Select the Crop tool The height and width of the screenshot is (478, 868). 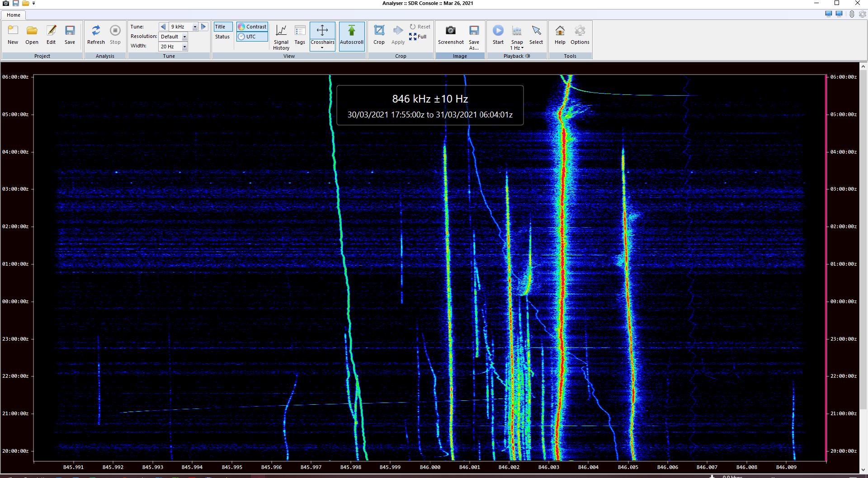379,35
